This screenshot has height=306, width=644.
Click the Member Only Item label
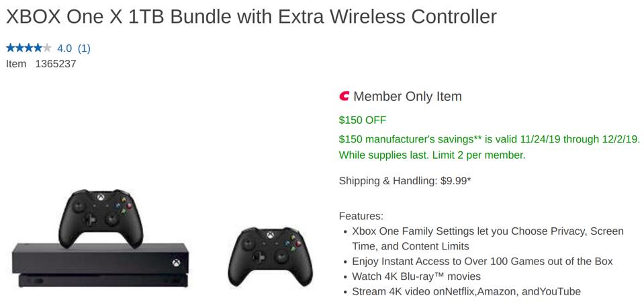(408, 96)
